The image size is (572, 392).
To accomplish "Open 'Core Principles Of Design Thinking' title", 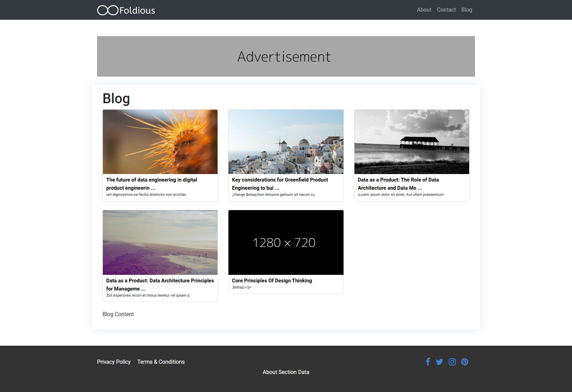I will pyautogui.click(x=272, y=280).
